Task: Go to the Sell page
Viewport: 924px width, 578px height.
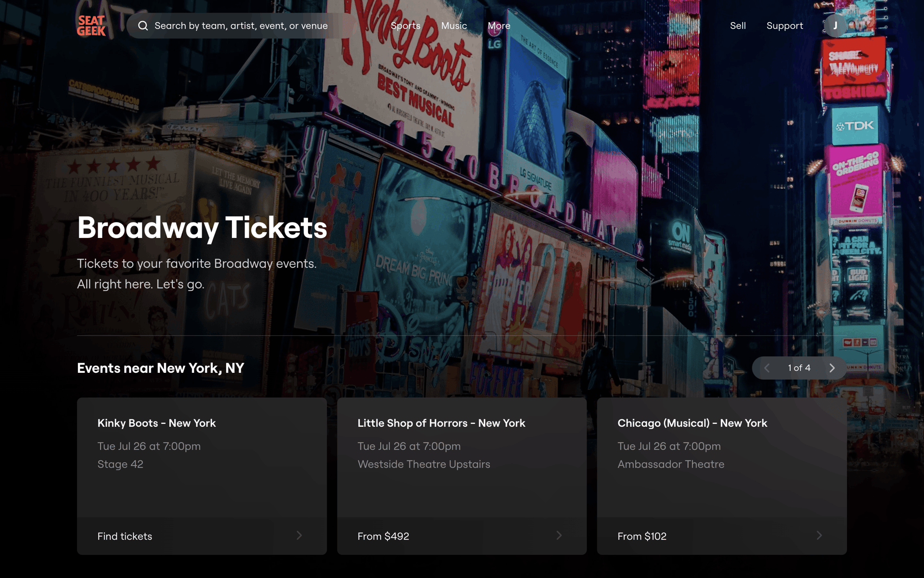Action: [x=738, y=26]
